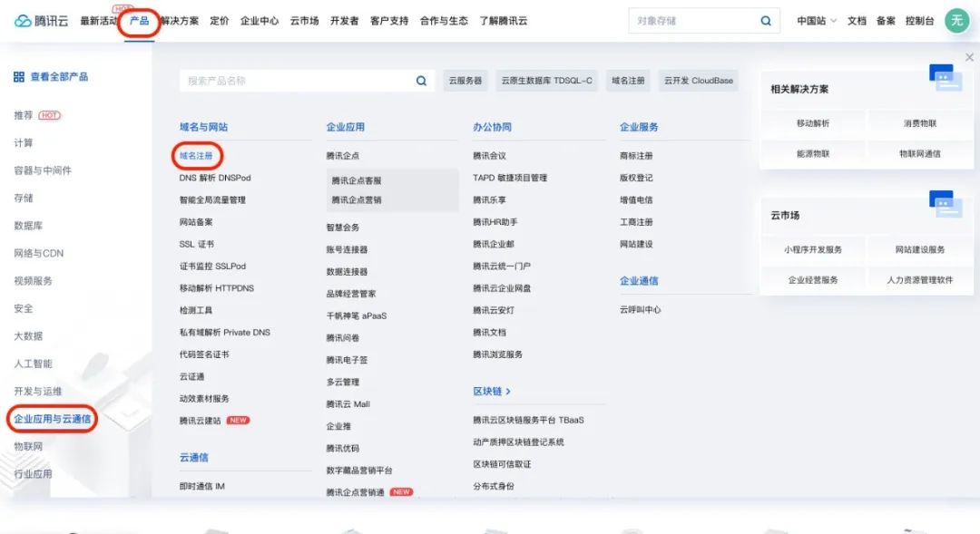Open the 能源物联 solution card

click(x=813, y=153)
